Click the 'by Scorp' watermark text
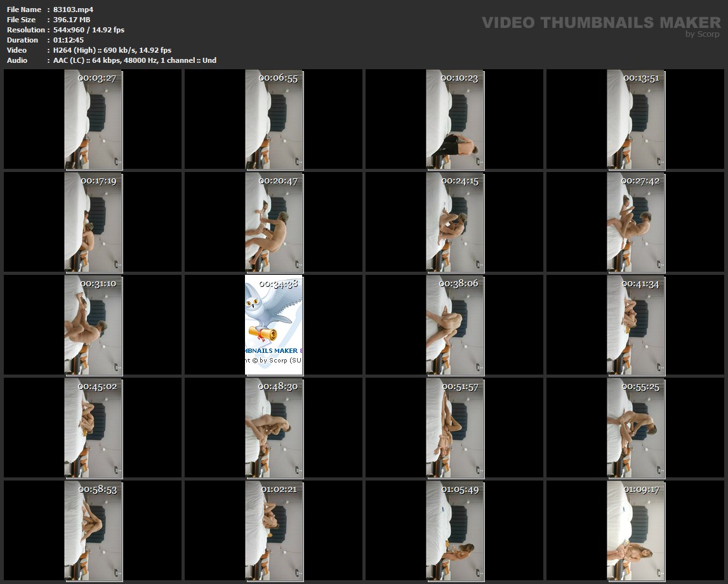The height and width of the screenshot is (584, 728). click(703, 34)
